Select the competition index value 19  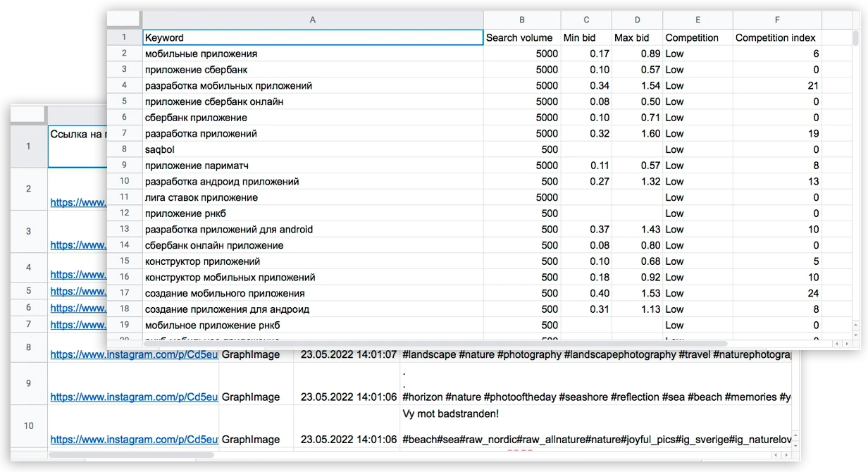click(x=777, y=134)
